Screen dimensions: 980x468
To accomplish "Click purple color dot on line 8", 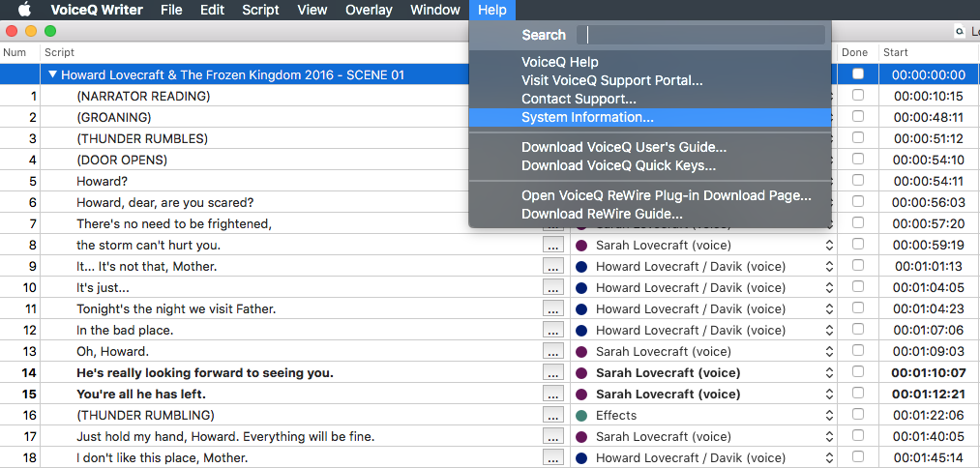I will click(x=581, y=246).
